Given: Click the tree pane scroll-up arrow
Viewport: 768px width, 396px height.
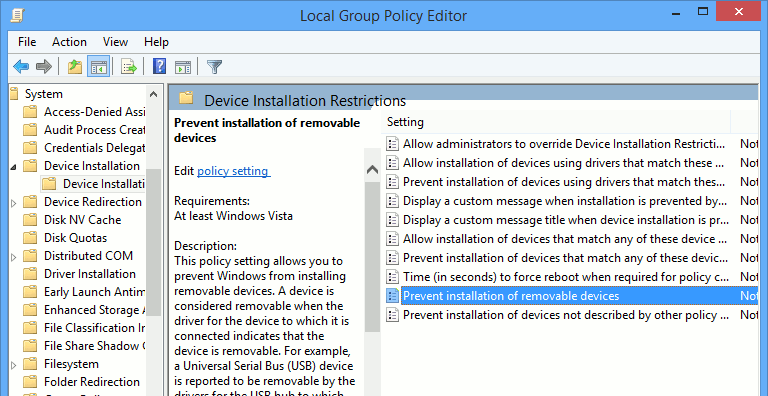Looking at the screenshot, I should tap(153, 94).
